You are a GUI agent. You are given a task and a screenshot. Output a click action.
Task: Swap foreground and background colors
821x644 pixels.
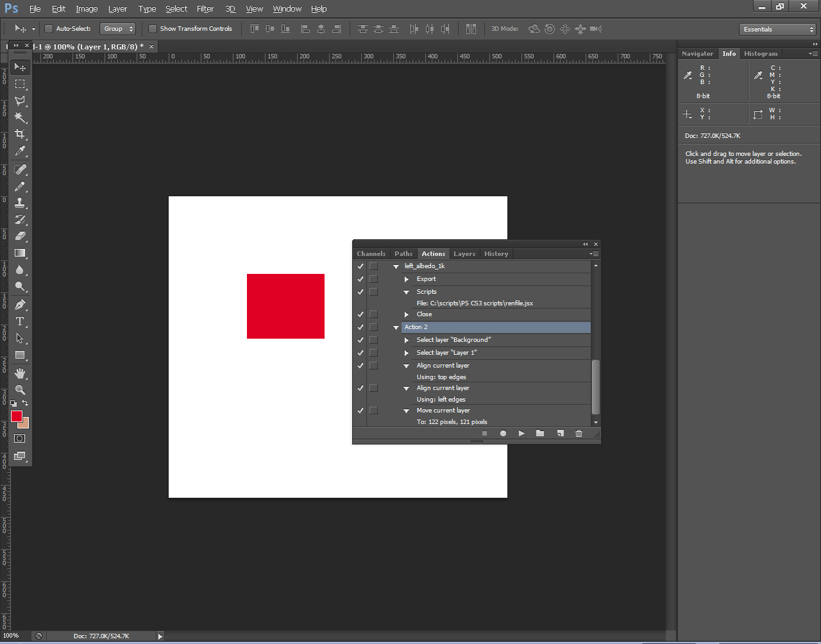coord(25,403)
